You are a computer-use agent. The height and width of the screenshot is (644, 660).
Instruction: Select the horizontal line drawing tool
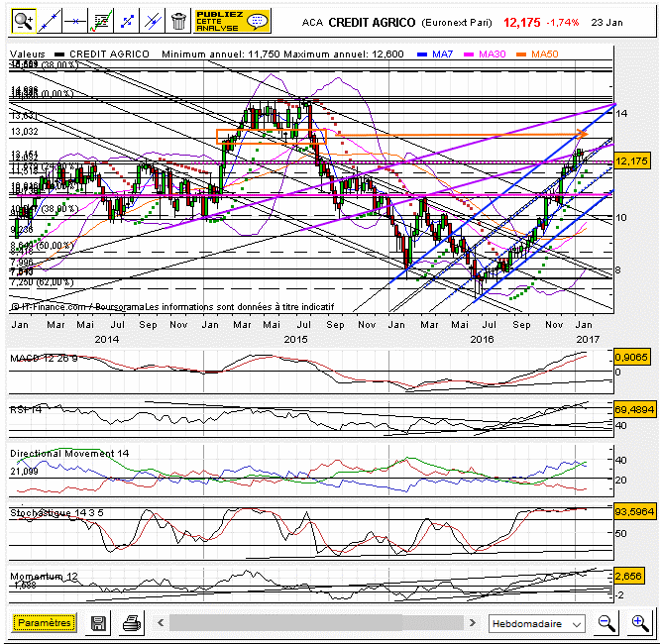(75, 21)
